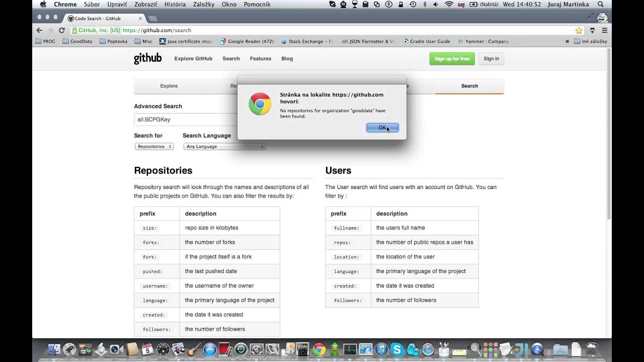Open Search in the GitHub header

(231, 59)
